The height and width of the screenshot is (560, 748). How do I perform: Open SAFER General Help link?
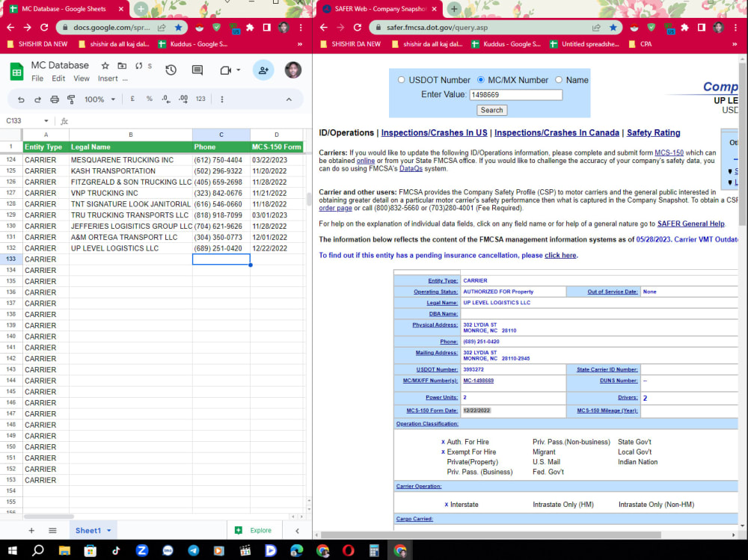[x=690, y=224]
